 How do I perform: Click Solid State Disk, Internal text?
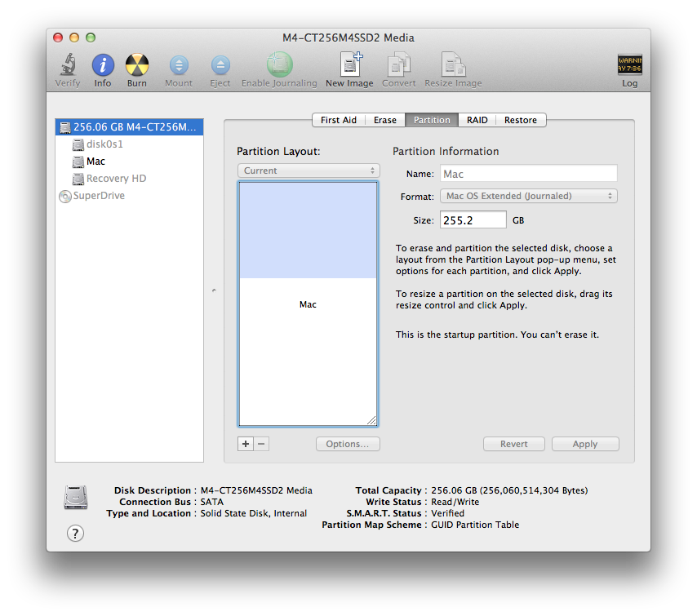tap(254, 513)
